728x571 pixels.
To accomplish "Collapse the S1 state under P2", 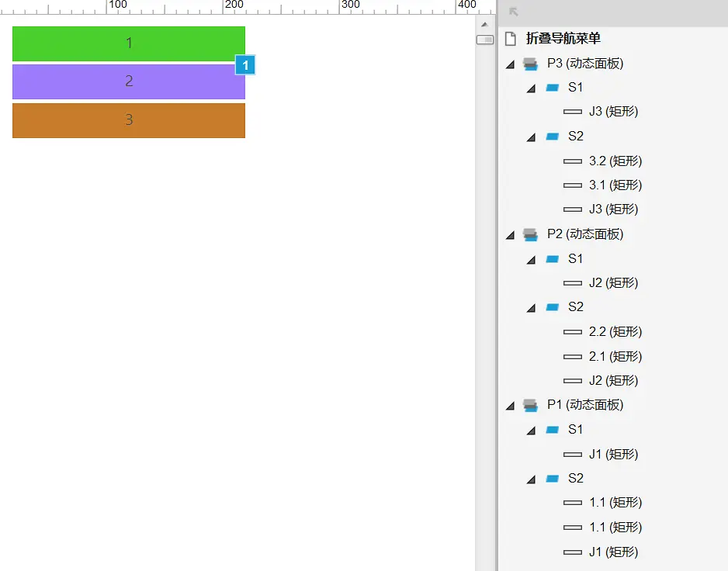I will tap(531, 260).
